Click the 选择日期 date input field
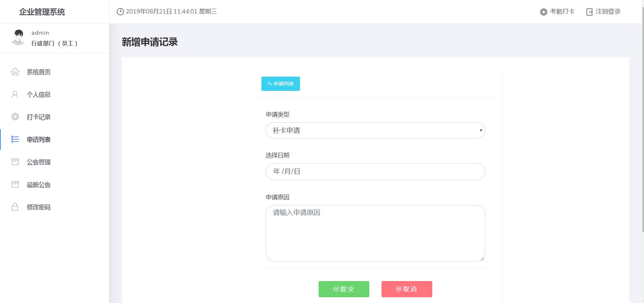This screenshot has height=303, width=644. (375, 172)
